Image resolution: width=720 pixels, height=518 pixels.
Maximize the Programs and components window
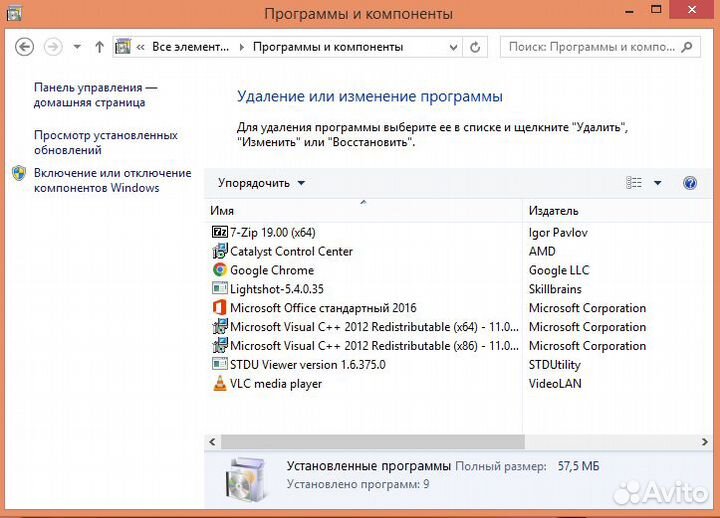656,9
